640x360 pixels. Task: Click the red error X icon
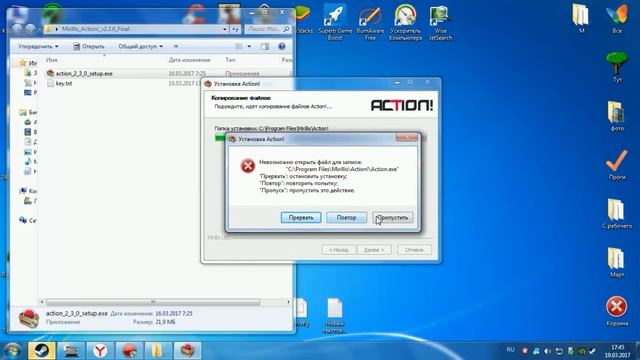(x=247, y=166)
